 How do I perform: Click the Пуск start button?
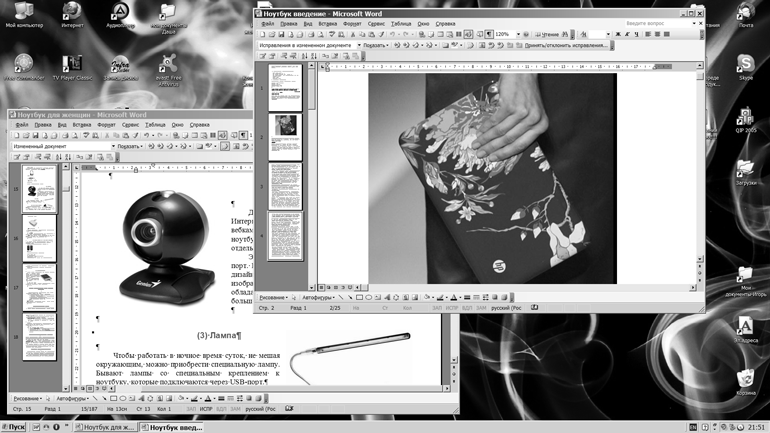pyautogui.click(x=15, y=426)
